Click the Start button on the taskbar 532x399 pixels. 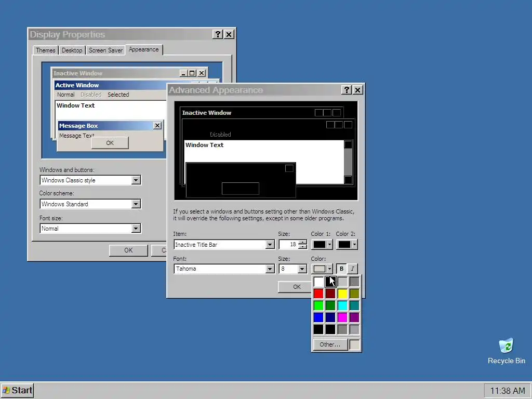click(17, 391)
